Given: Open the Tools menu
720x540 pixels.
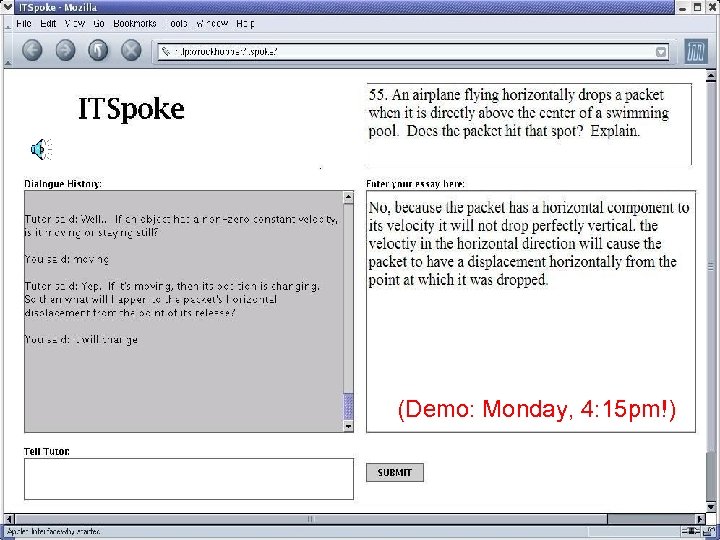Looking at the screenshot, I should 176,23.
